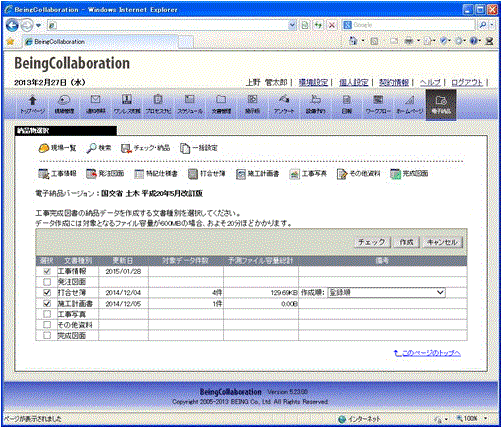Open 日報 from the navigation bar

(347, 104)
